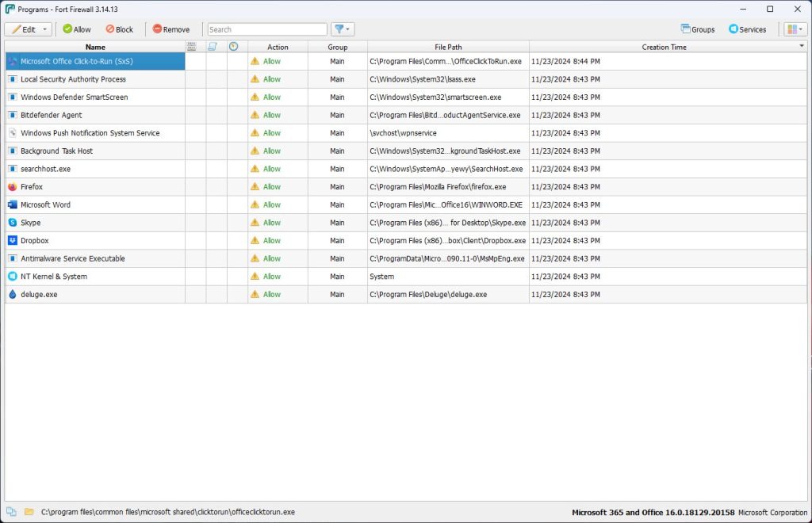Select the deluge.exe row
The image size is (812, 523).
(39, 295)
